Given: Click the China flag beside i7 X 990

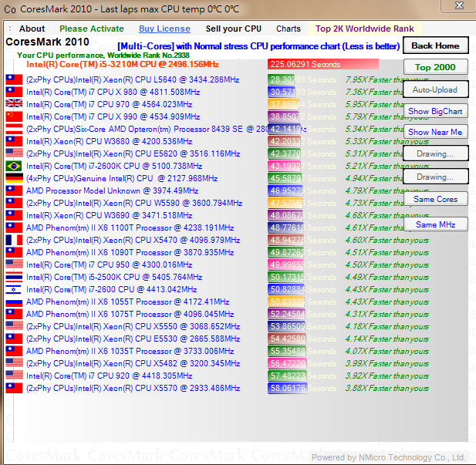Looking at the screenshot, I should [x=14, y=116].
